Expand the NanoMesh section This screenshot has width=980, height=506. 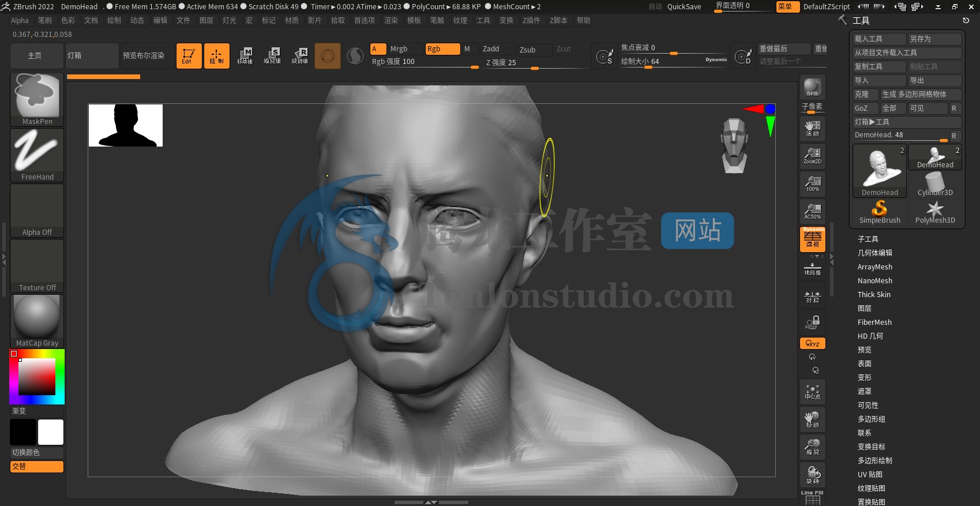[x=875, y=280]
